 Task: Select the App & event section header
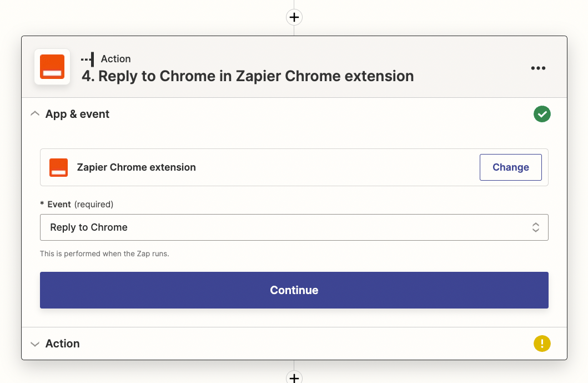(x=78, y=114)
